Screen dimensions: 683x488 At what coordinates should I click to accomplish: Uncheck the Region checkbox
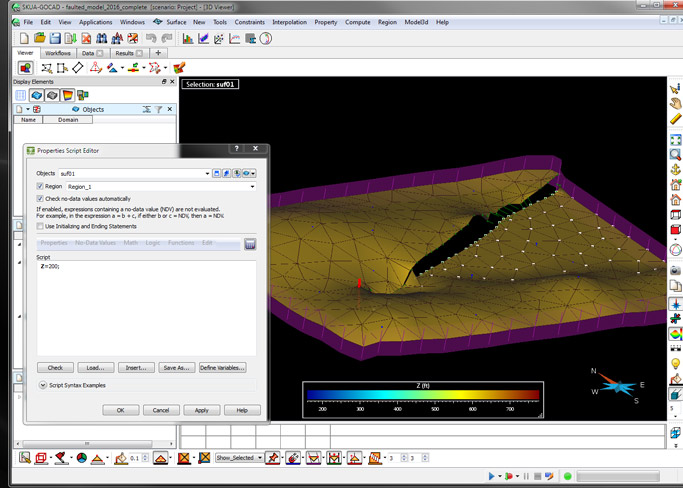click(x=40, y=186)
